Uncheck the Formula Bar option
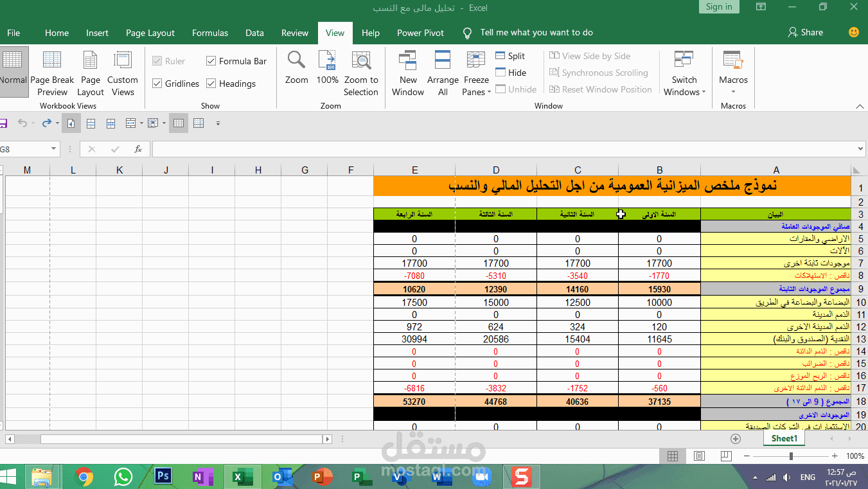 [x=211, y=60]
